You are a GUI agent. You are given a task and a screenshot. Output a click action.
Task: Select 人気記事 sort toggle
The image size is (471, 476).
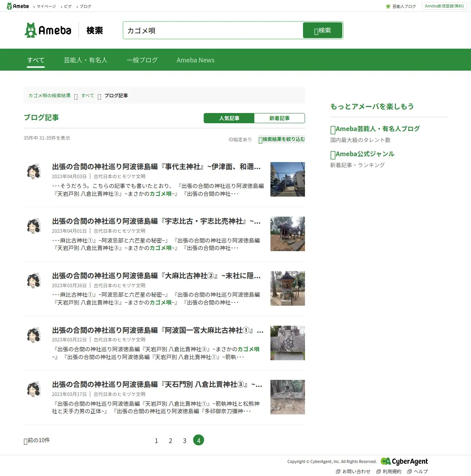[229, 118]
